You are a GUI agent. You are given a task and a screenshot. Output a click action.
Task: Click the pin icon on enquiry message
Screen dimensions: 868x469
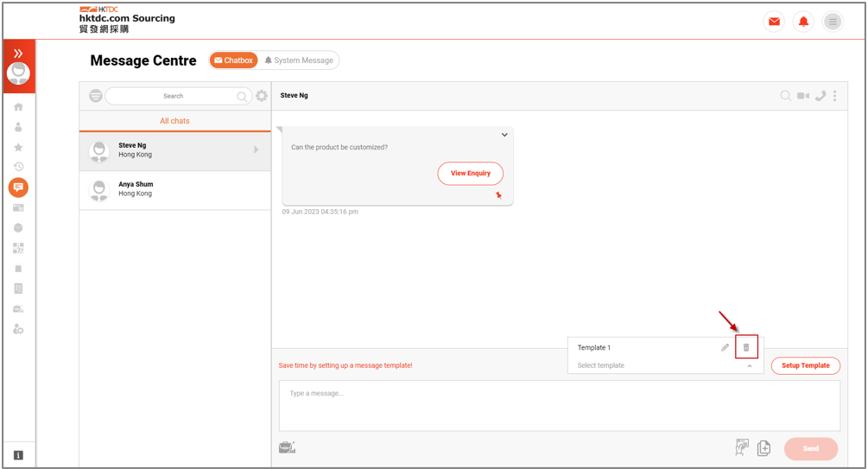pyautogui.click(x=498, y=195)
